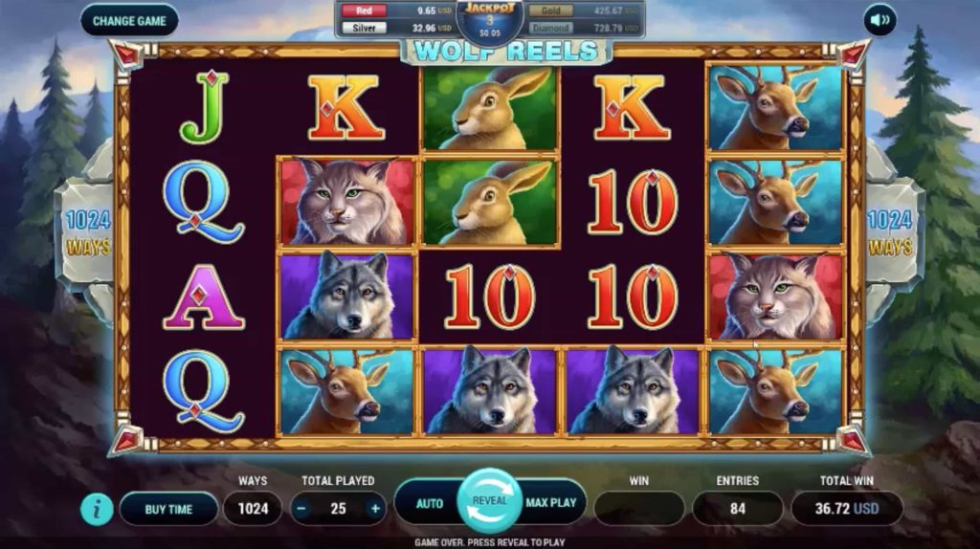Select the Gold jackpot label
The image size is (980, 549).
(x=550, y=11)
